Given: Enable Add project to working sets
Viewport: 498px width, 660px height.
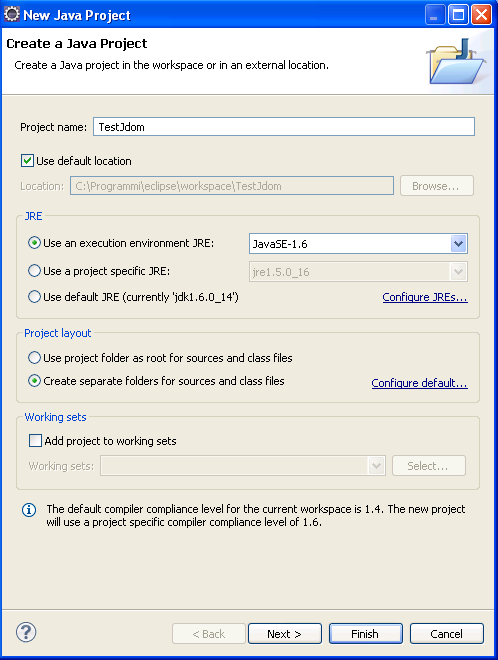Looking at the screenshot, I should point(35,441).
